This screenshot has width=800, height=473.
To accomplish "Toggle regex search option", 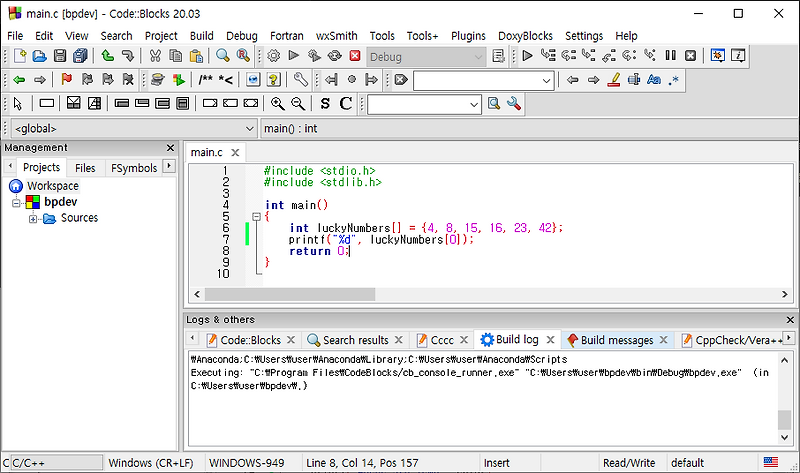I will [674, 80].
